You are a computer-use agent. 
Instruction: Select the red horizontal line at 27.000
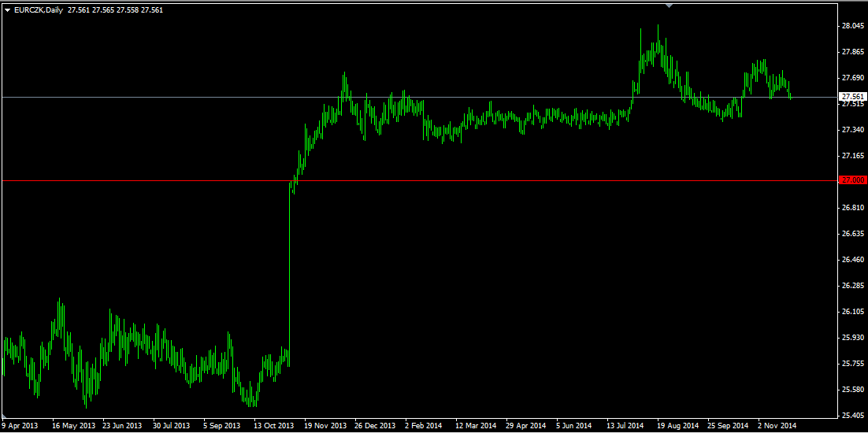pos(421,180)
